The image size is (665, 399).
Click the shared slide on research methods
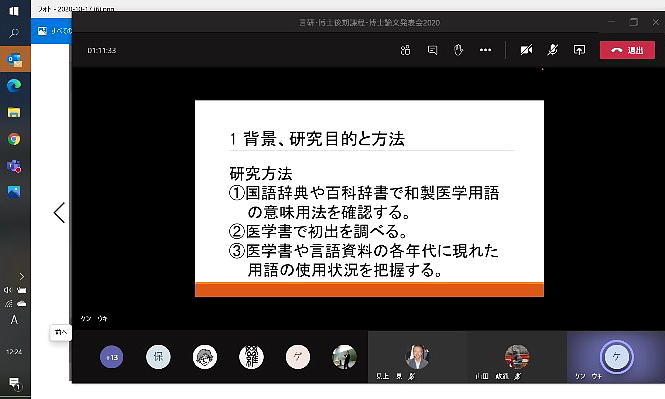coord(369,198)
